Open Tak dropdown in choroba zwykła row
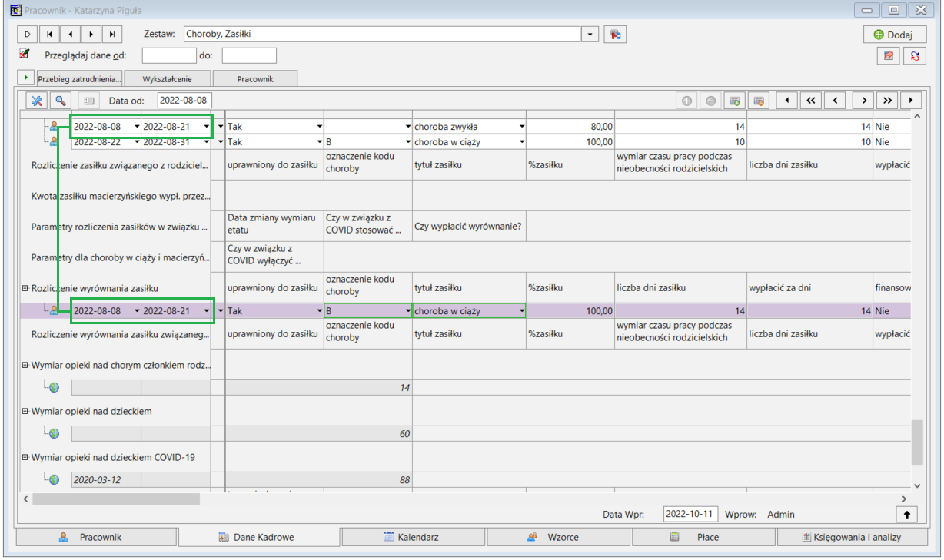This screenshot has width=944, height=560. 319,126
